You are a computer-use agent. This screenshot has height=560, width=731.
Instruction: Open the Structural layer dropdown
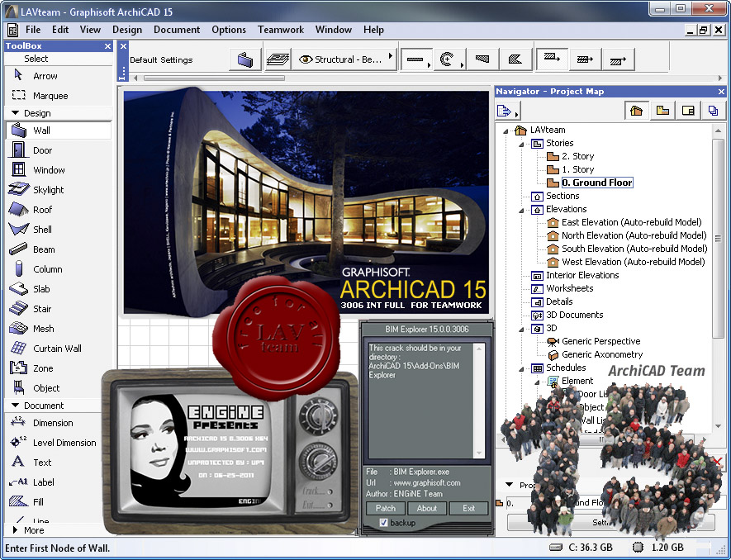[x=344, y=59]
